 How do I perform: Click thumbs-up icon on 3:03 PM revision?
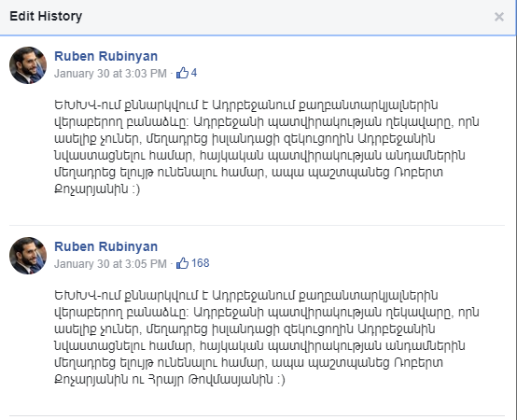tap(182, 73)
